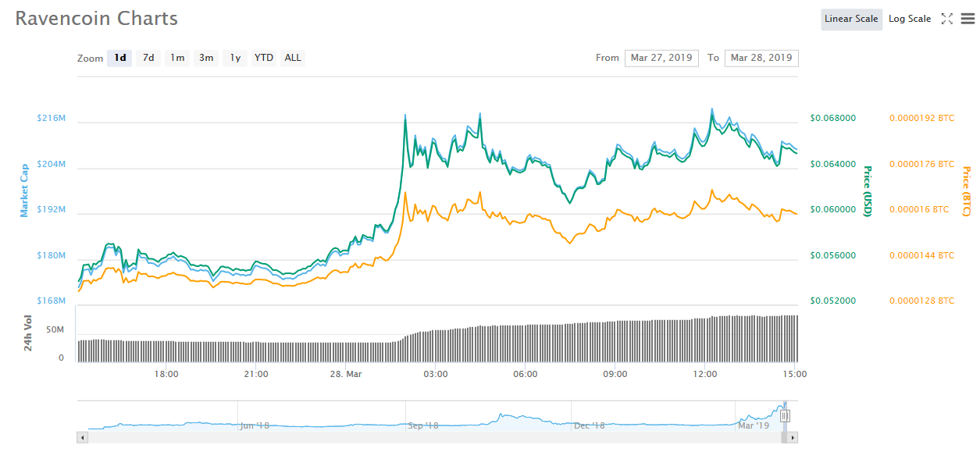
Task: Click the Price (BTC) axis label
Action: 966,191
